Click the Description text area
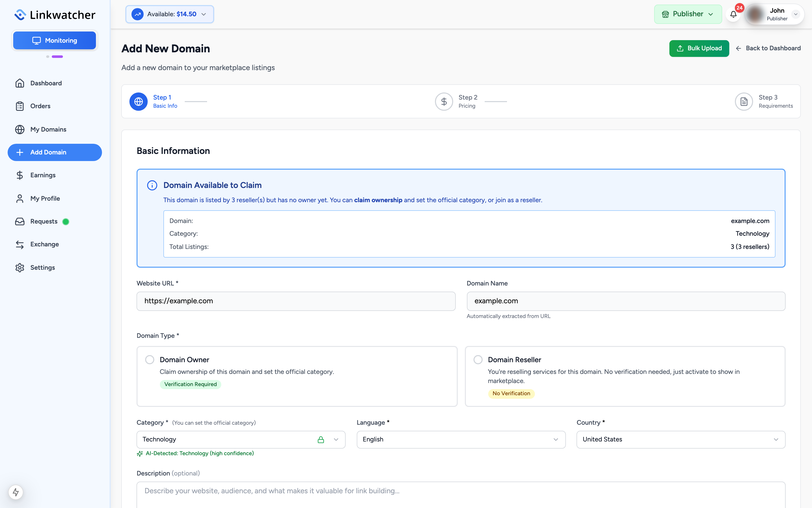The width and height of the screenshot is (812, 508). 461,495
